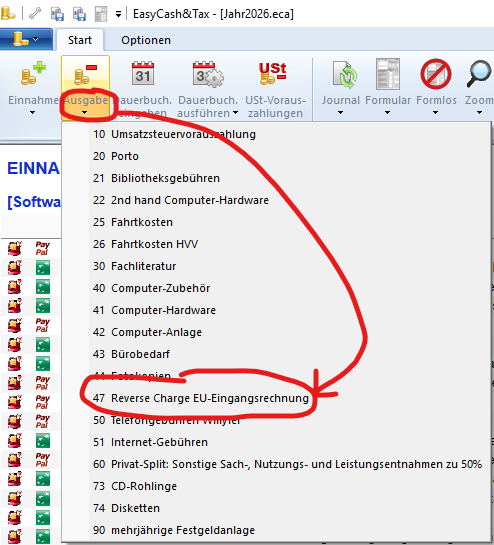This screenshot has width=494, height=545.
Task: Click the form sheet icon in quick access bar
Action: [101, 14]
